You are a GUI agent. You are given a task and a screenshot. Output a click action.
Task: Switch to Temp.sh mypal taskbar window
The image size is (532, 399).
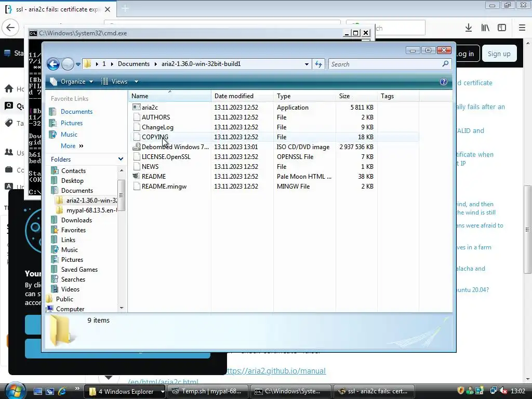208,391
